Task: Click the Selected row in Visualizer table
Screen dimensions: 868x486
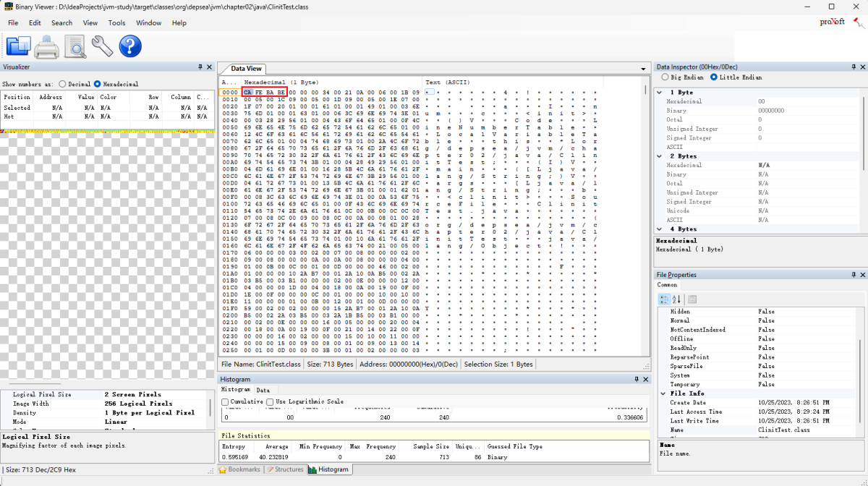Action: (109, 108)
